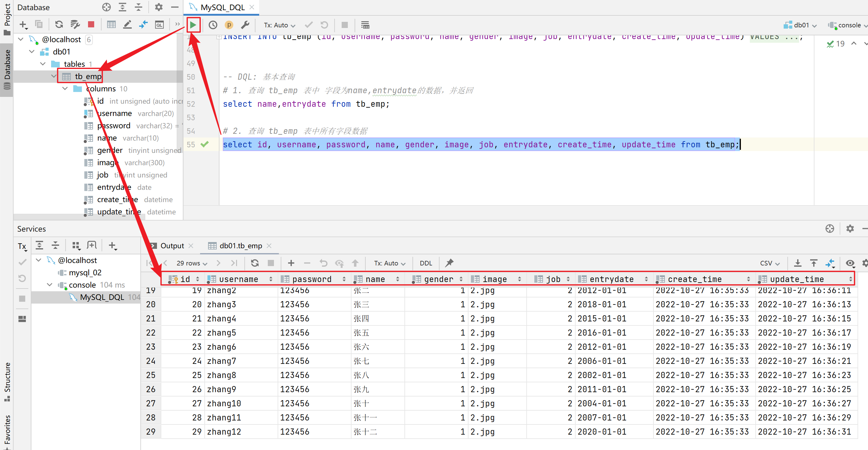Open console settings wrench icon
868x450 pixels.
tap(245, 25)
